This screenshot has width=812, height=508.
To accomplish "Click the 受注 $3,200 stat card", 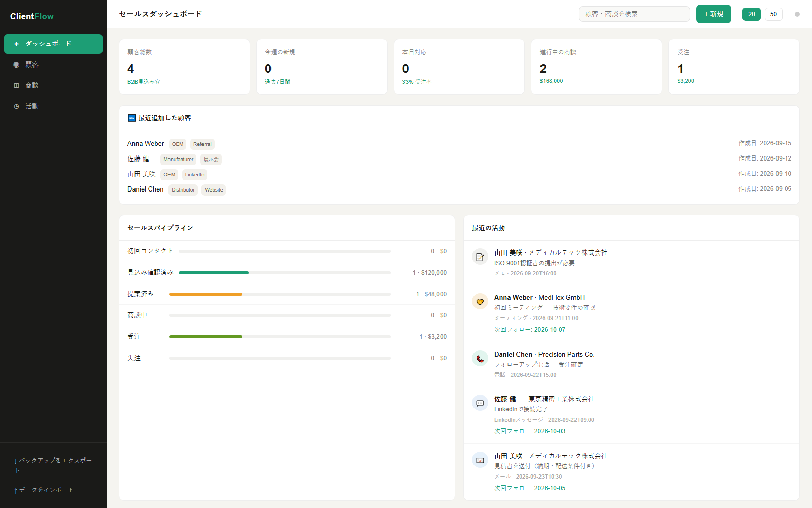I will click(734, 67).
